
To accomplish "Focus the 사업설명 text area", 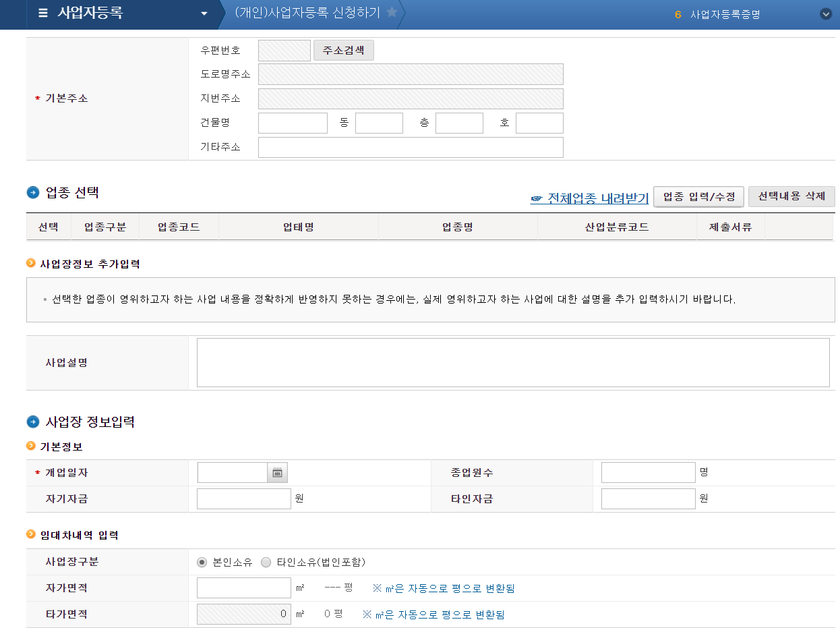I will point(513,362).
